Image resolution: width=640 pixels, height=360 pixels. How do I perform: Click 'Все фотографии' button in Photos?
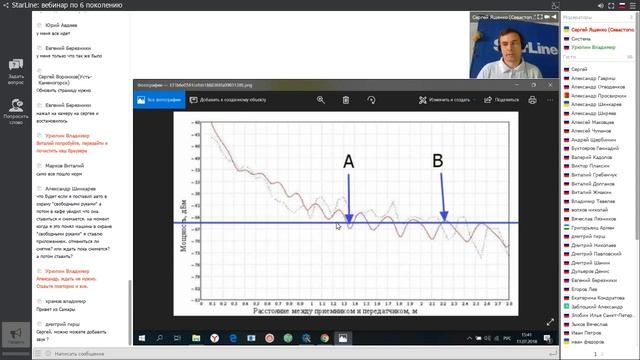160,100
